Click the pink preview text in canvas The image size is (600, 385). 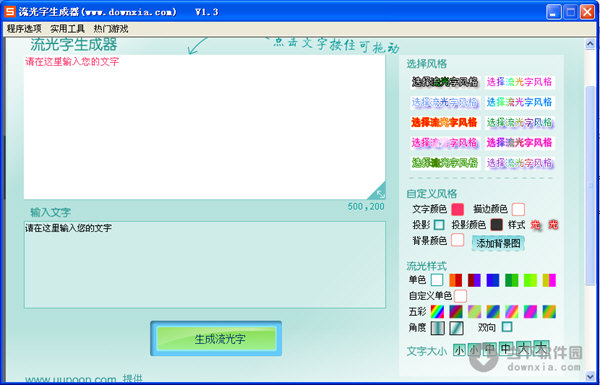[x=72, y=62]
